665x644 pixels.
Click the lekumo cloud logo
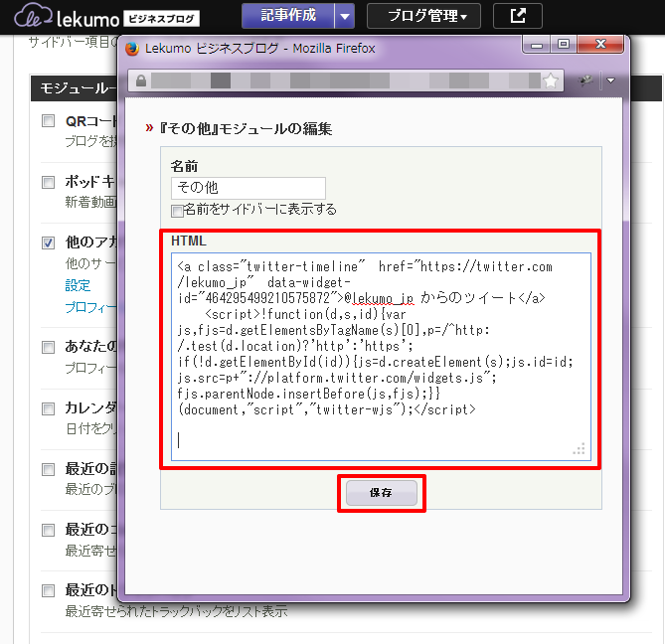click(x=33, y=15)
